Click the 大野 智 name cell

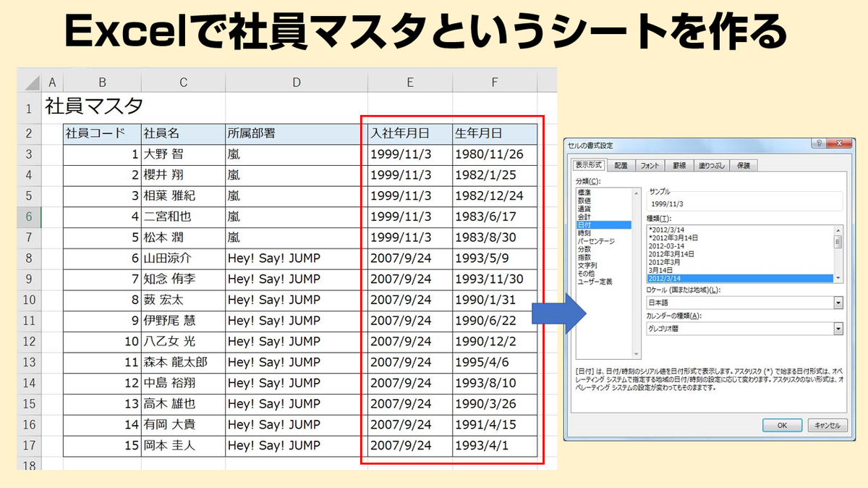(x=183, y=154)
